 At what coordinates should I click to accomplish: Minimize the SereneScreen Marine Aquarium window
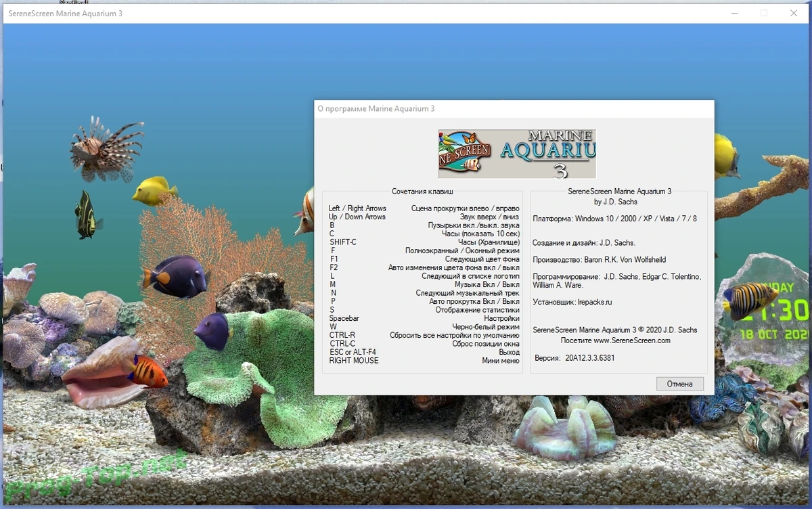734,13
